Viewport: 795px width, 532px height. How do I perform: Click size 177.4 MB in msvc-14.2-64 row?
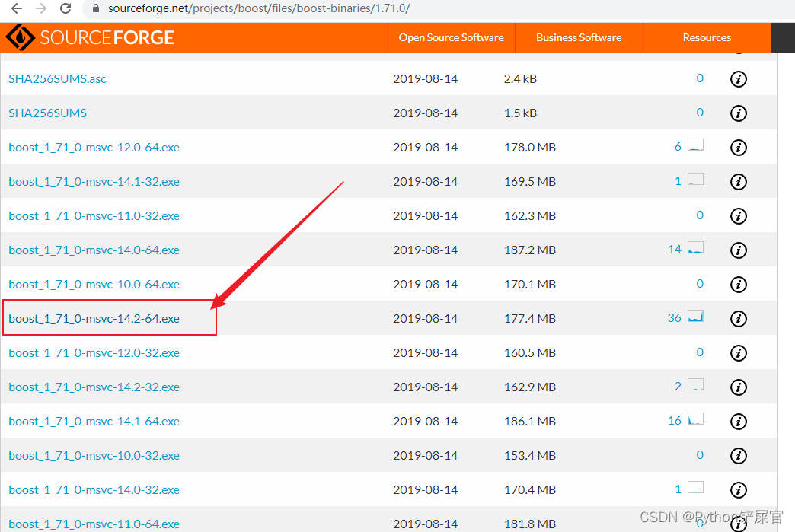[x=530, y=319]
